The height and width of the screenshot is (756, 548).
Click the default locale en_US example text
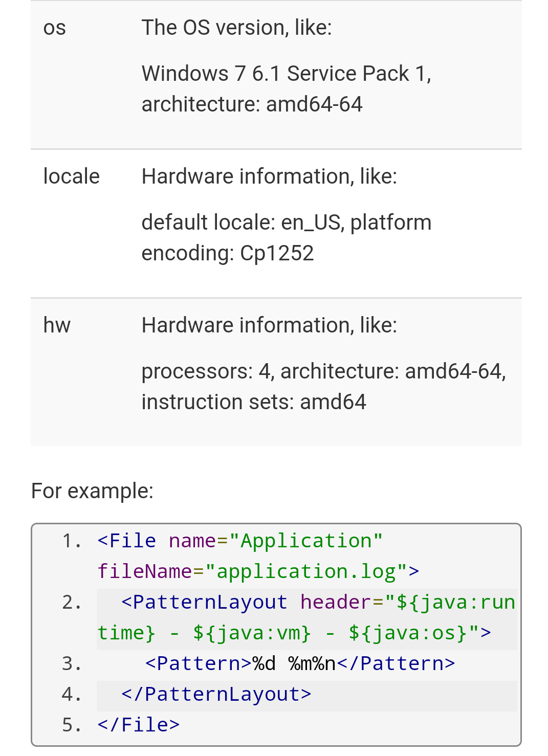(x=286, y=238)
